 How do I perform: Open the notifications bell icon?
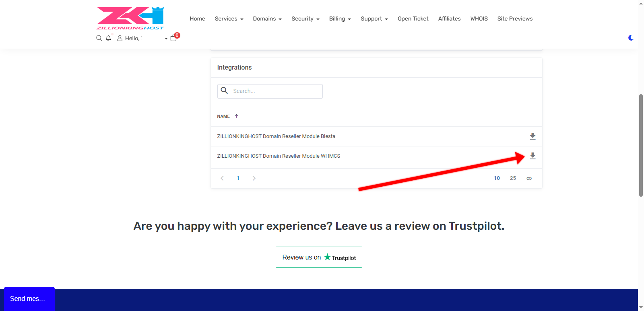pos(108,38)
